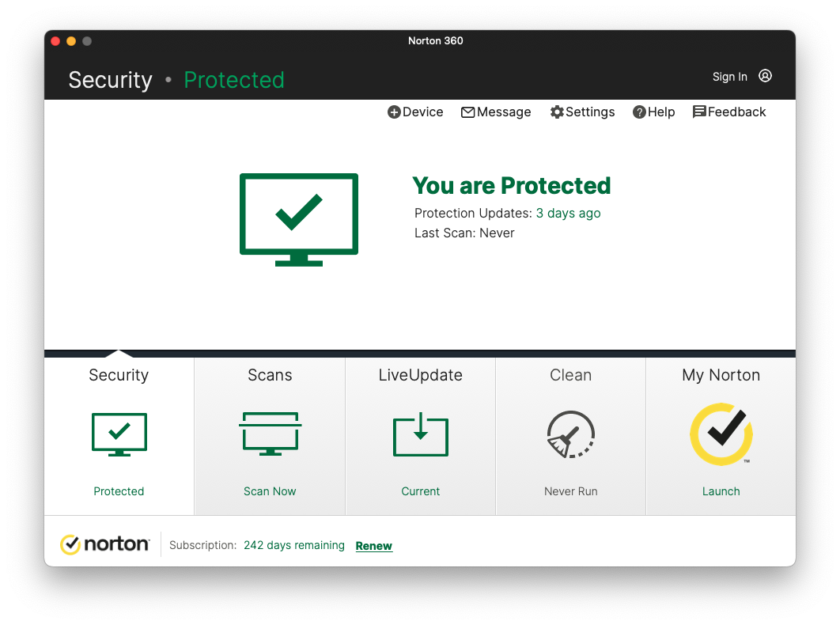Launch My Norton via yellow checkmark icon

tap(721, 434)
